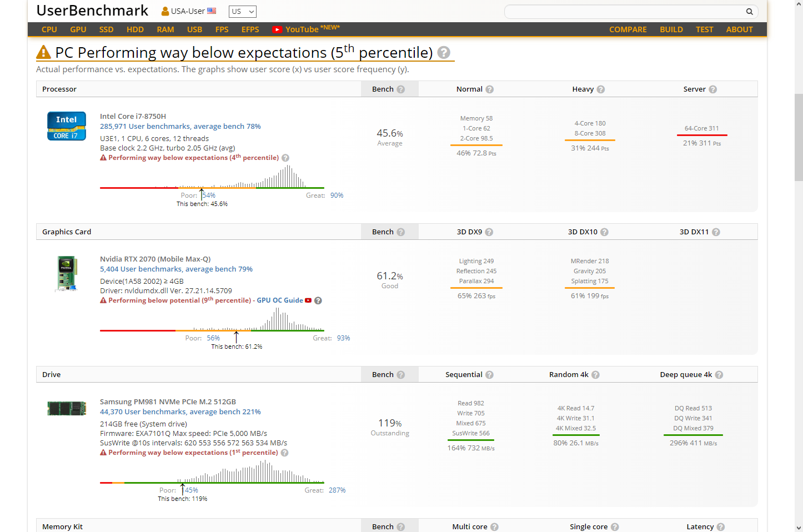Open 285,971 User benchmarks link
Image resolution: width=803 pixels, height=532 pixels.
point(180,127)
